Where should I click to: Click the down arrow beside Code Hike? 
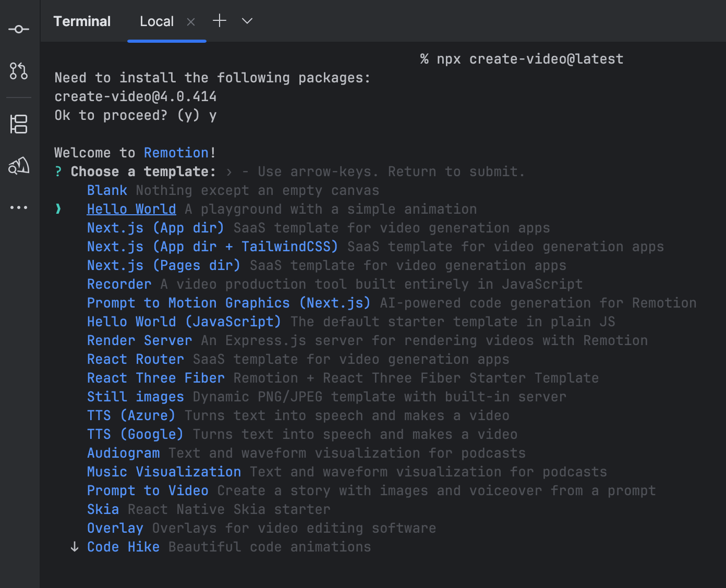(x=75, y=547)
